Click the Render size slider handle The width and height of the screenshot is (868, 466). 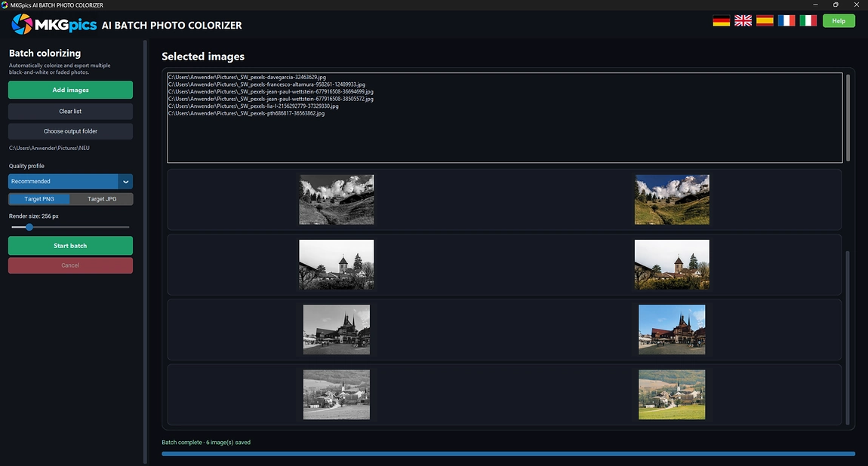pos(29,227)
